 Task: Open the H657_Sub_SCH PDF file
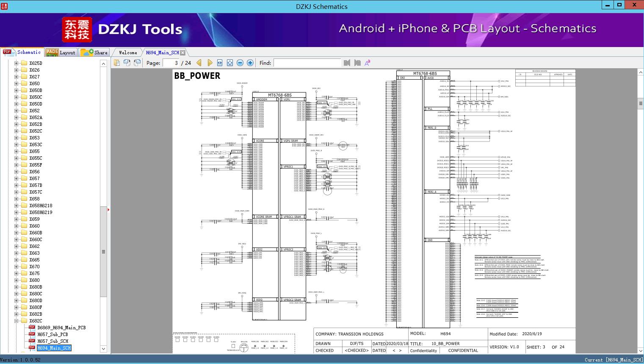[x=53, y=341]
